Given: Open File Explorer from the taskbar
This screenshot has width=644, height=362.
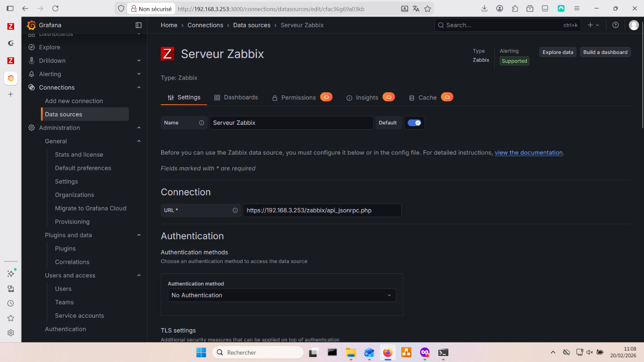Looking at the screenshot, I should tap(351, 352).
